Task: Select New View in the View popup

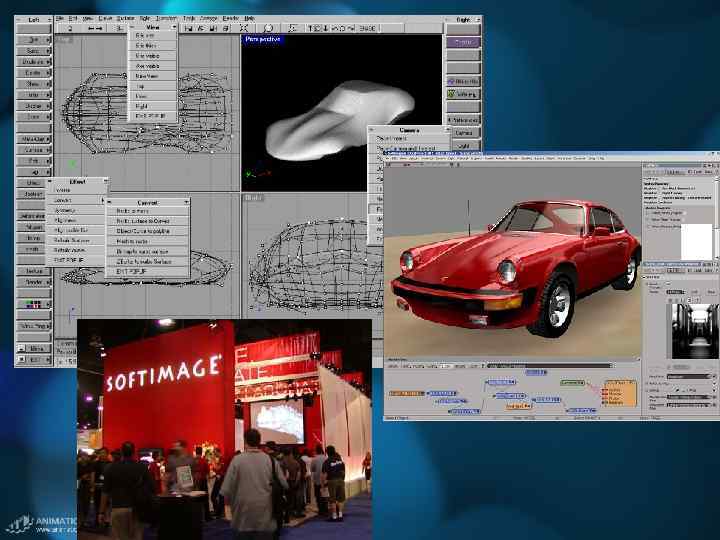Action: (x=152, y=76)
